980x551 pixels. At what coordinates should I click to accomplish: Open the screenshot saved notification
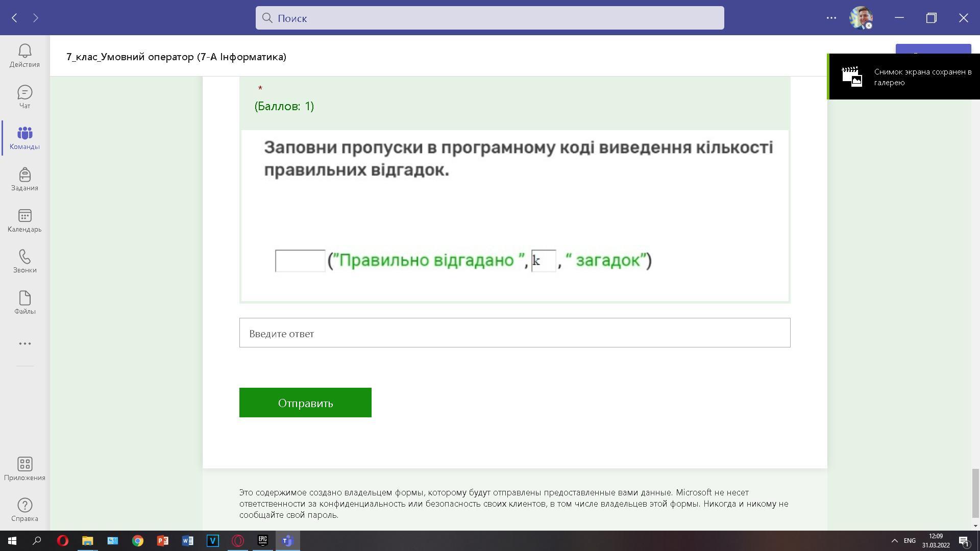coord(903,77)
